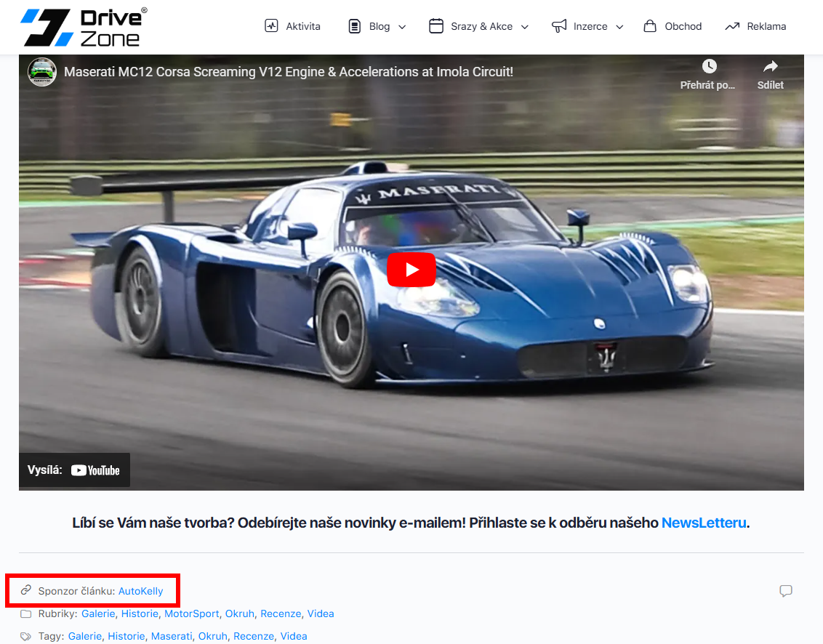Click the chain link icon beside Sponzor článku
Viewport: 823px width, 644px height.
(25, 590)
